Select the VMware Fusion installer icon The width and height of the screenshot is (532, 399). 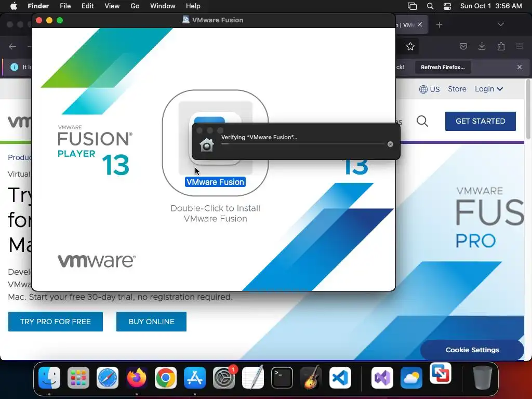[x=216, y=138]
